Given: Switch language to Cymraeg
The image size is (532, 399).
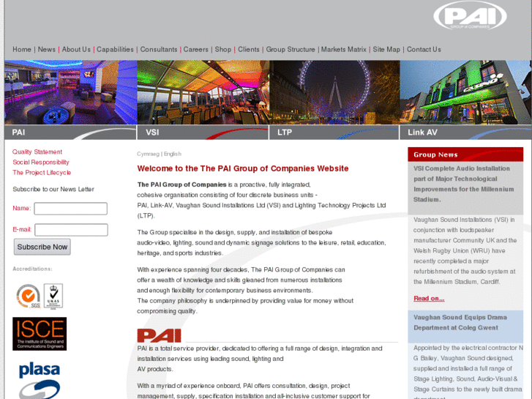Looking at the screenshot, I should point(148,154).
